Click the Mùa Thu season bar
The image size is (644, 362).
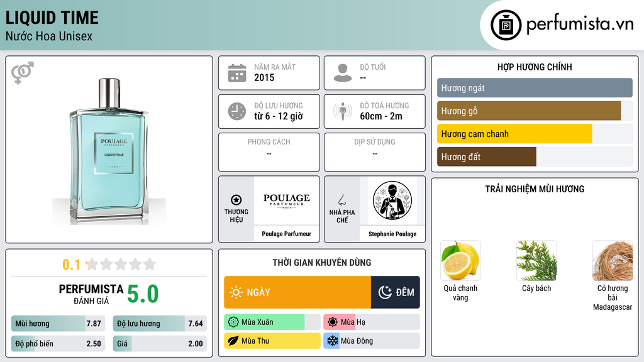tap(272, 341)
